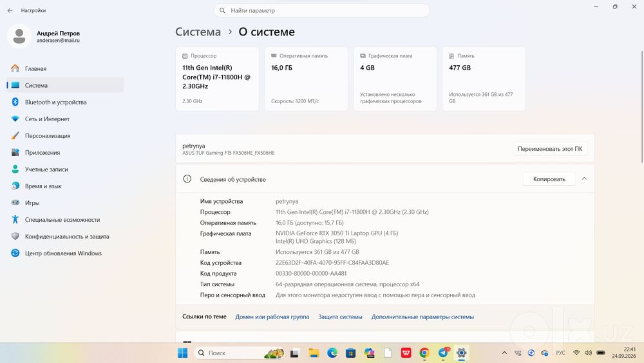Open Персонализация settings
The image size is (644, 363).
[65, 135]
